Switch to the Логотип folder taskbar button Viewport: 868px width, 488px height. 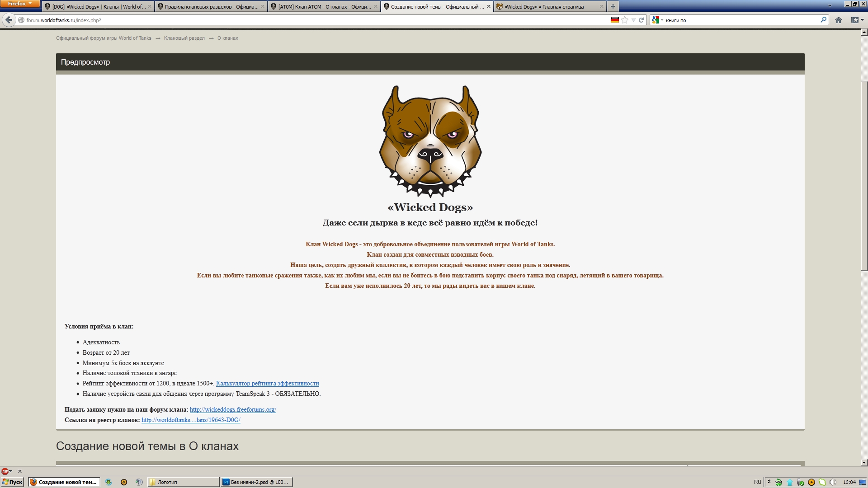click(183, 482)
